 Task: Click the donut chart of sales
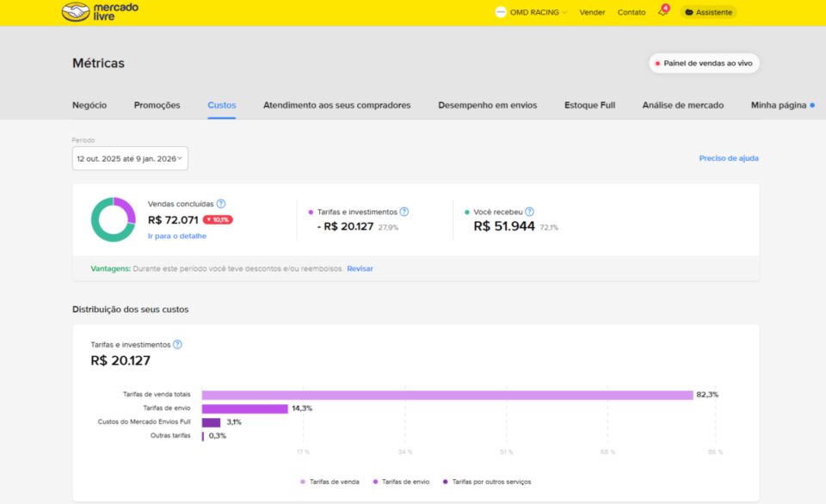tap(114, 219)
